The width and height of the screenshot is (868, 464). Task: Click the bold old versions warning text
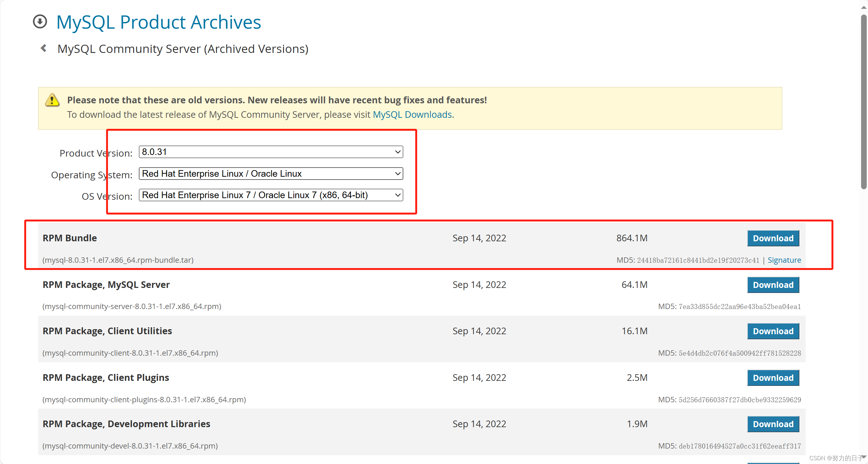277,100
